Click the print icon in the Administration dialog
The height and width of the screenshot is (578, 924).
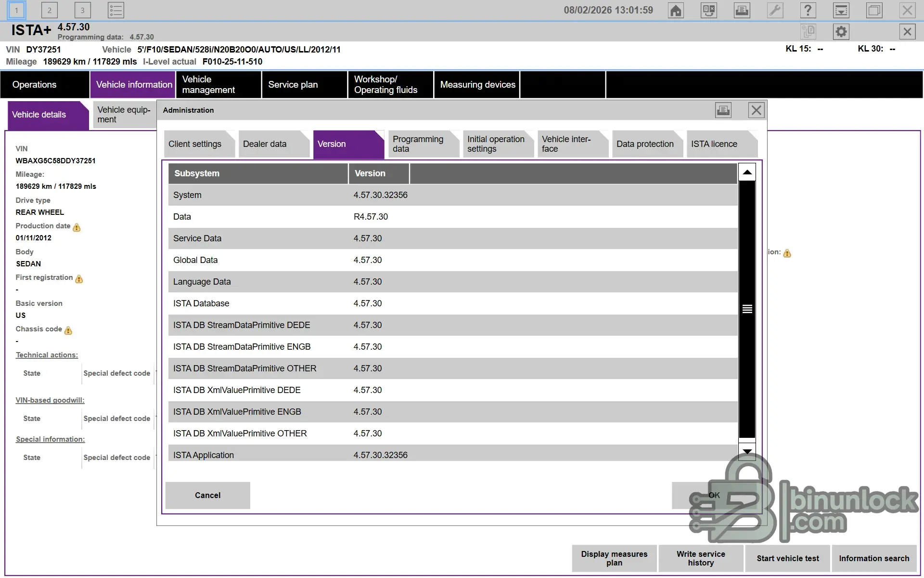[723, 110]
